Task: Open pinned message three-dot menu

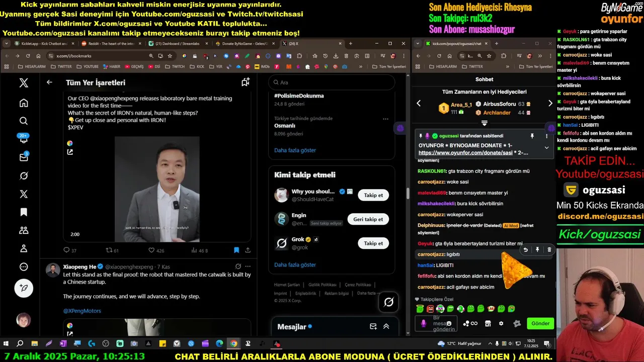Action: [546, 136]
